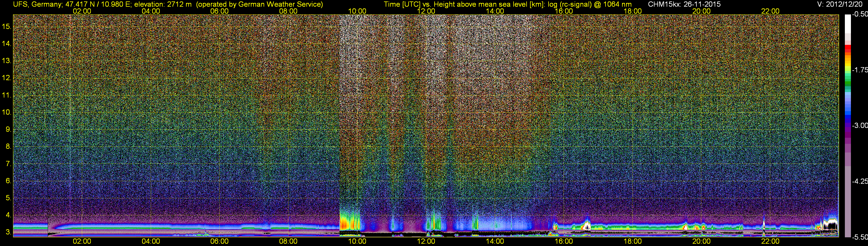868x246 pixels.
Task: Click the -3.00 color scale value
Action: coord(860,125)
